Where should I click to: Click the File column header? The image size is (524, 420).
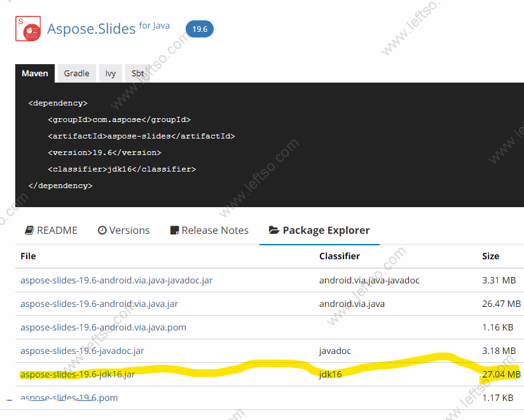[28, 256]
